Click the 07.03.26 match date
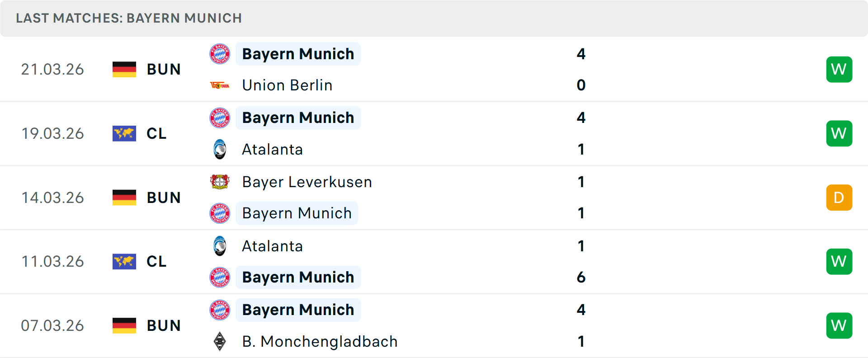This screenshot has height=358, width=868. click(x=52, y=325)
